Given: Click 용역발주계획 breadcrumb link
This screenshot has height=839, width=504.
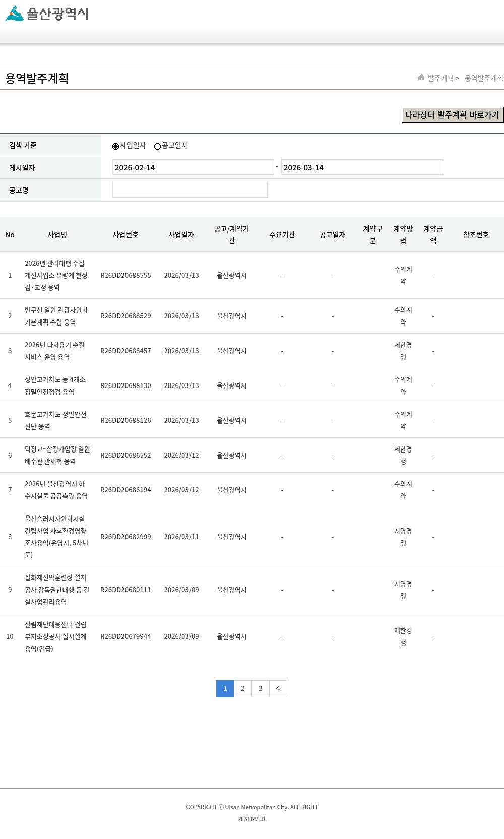Looking at the screenshot, I should (483, 78).
